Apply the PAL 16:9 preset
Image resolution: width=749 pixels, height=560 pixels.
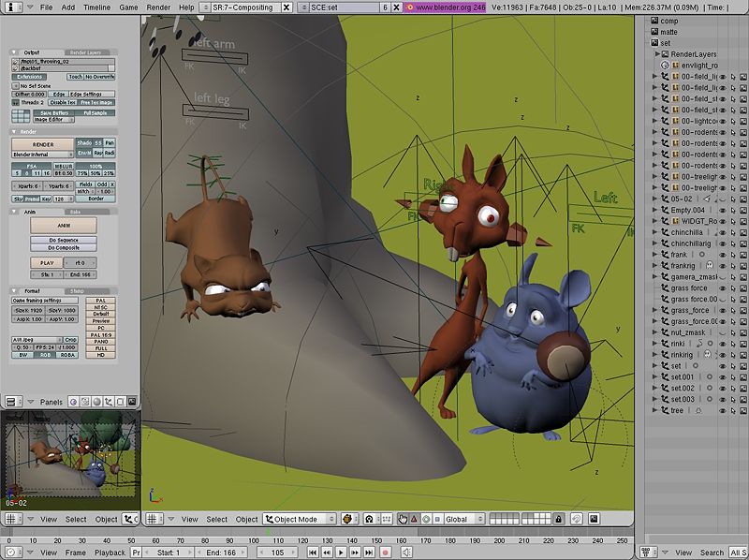(x=101, y=335)
